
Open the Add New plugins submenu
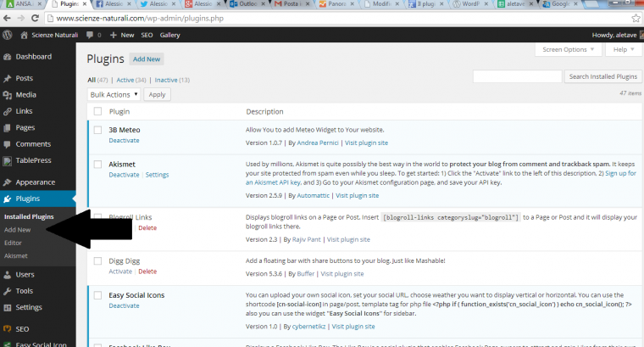[x=18, y=230]
